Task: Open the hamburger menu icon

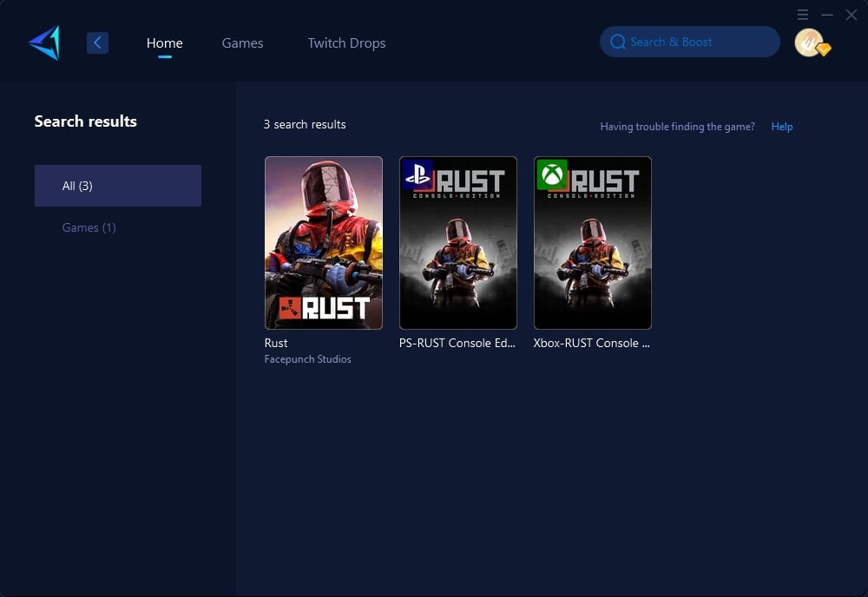Action: [803, 15]
